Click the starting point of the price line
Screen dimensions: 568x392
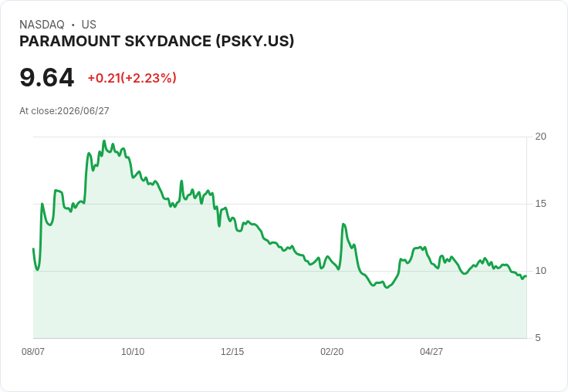(x=33, y=248)
